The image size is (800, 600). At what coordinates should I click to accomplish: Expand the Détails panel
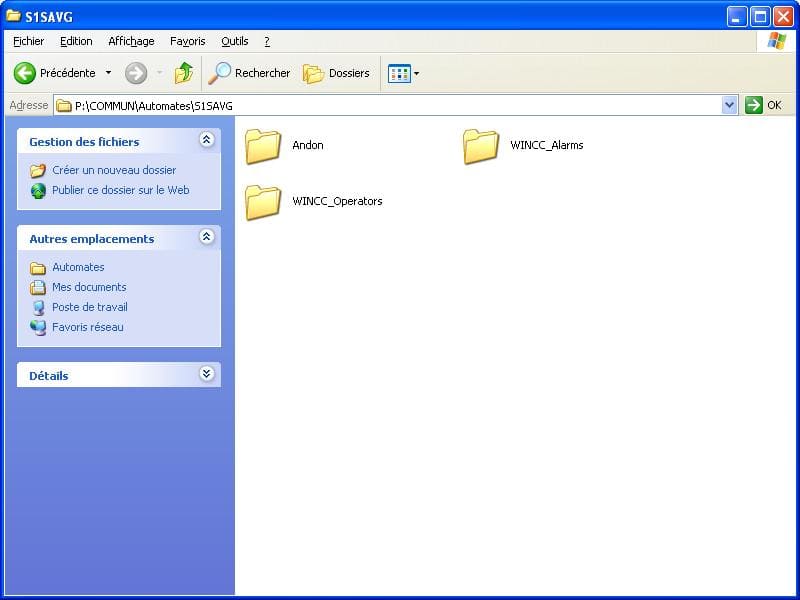click(206, 375)
